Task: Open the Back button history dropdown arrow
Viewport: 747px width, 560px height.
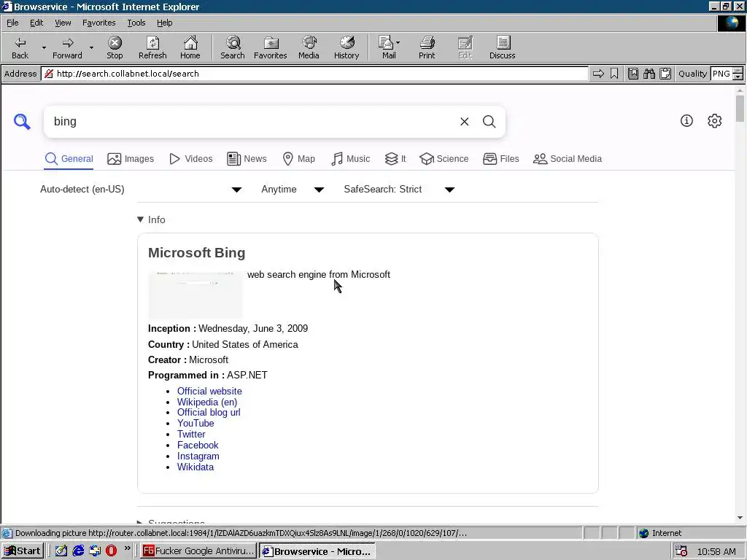Action: click(x=44, y=47)
